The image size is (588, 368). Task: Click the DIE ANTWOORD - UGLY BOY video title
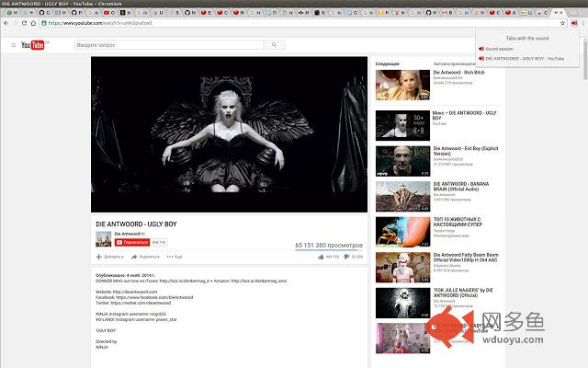pyautogui.click(x=136, y=224)
